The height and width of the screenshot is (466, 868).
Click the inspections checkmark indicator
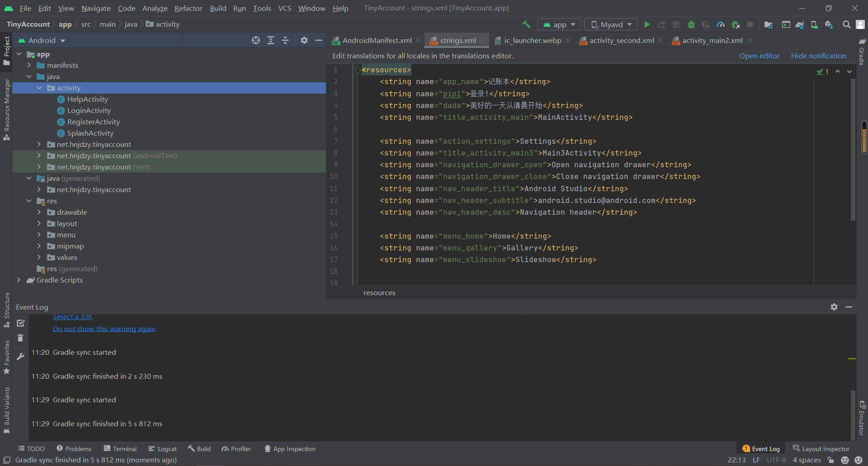point(822,72)
